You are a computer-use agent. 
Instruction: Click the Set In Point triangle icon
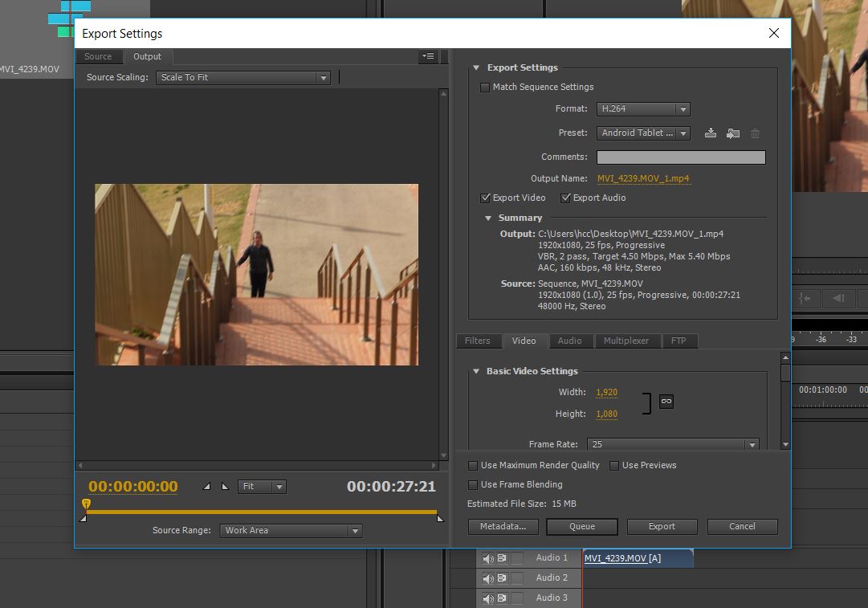coord(207,487)
